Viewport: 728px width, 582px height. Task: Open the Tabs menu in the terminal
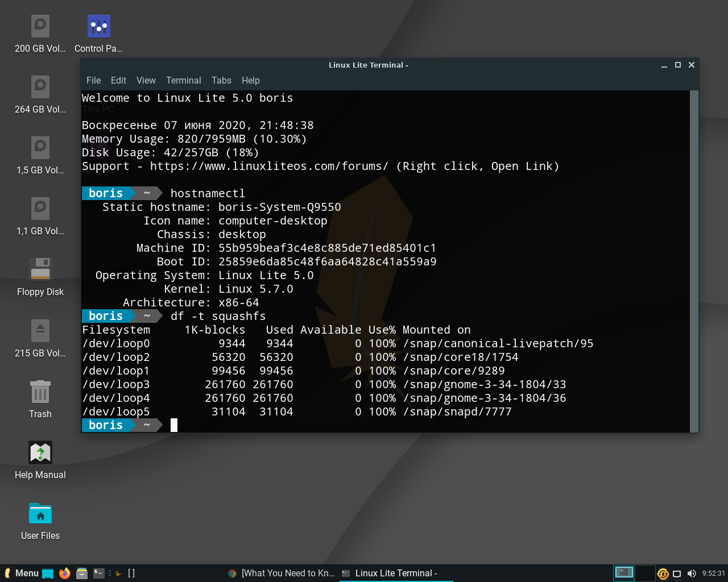coord(221,80)
